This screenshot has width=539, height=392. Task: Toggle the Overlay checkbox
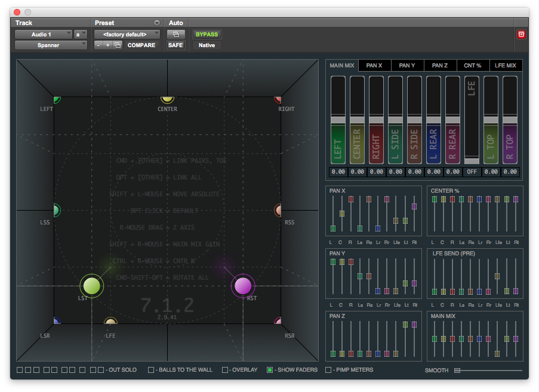point(225,370)
